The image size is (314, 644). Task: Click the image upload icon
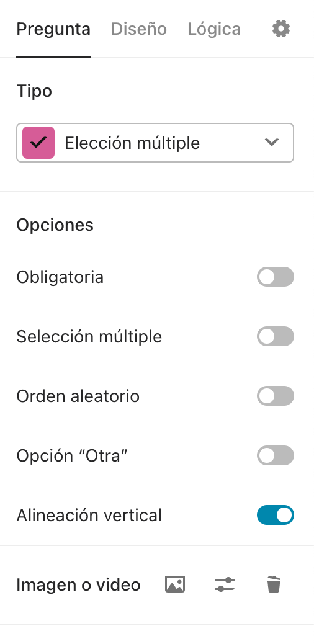(x=175, y=584)
